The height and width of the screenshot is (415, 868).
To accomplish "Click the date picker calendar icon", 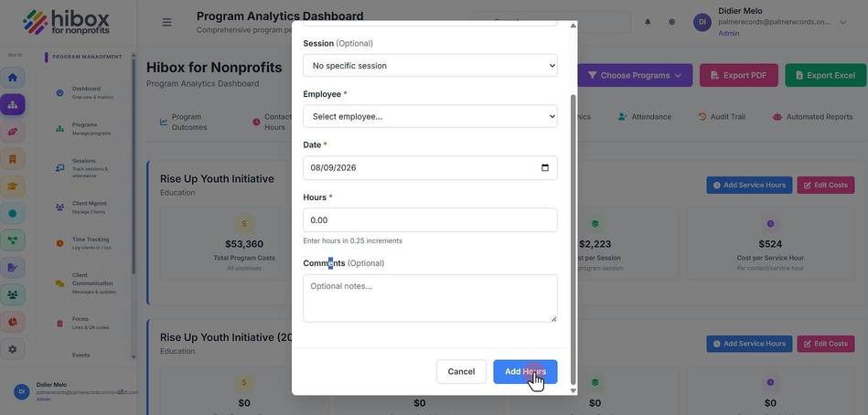I will coord(545,167).
